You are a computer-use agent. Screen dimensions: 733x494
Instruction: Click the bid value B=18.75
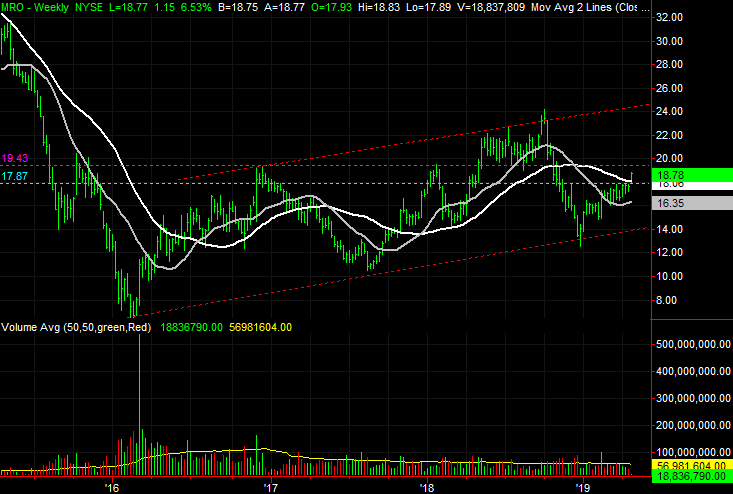click(x=237, y=7)
